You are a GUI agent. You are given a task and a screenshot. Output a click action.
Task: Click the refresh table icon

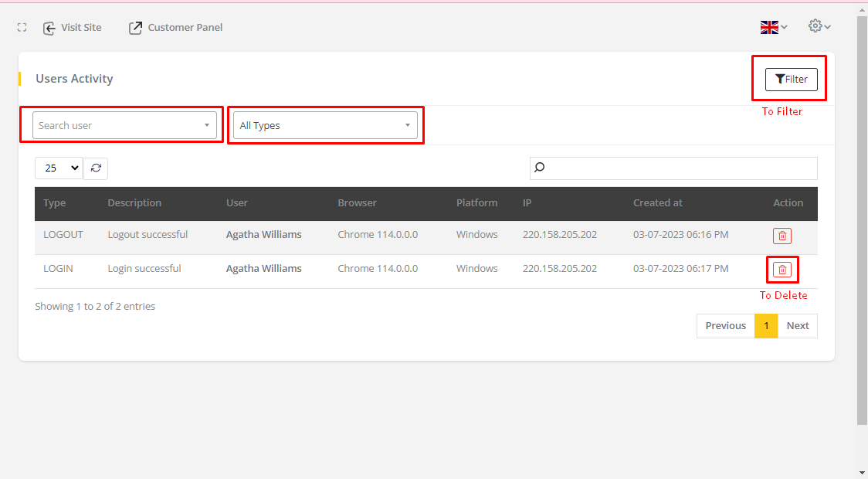[96, 168]
